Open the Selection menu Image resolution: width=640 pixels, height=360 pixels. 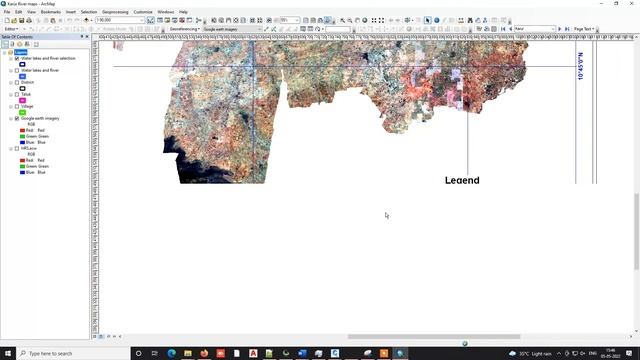89,12
